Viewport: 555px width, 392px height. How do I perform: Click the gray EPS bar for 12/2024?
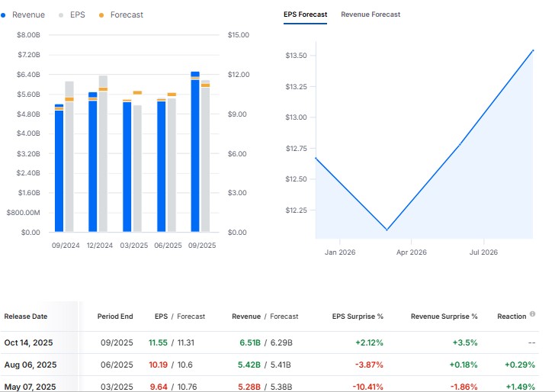coord(103,153)
